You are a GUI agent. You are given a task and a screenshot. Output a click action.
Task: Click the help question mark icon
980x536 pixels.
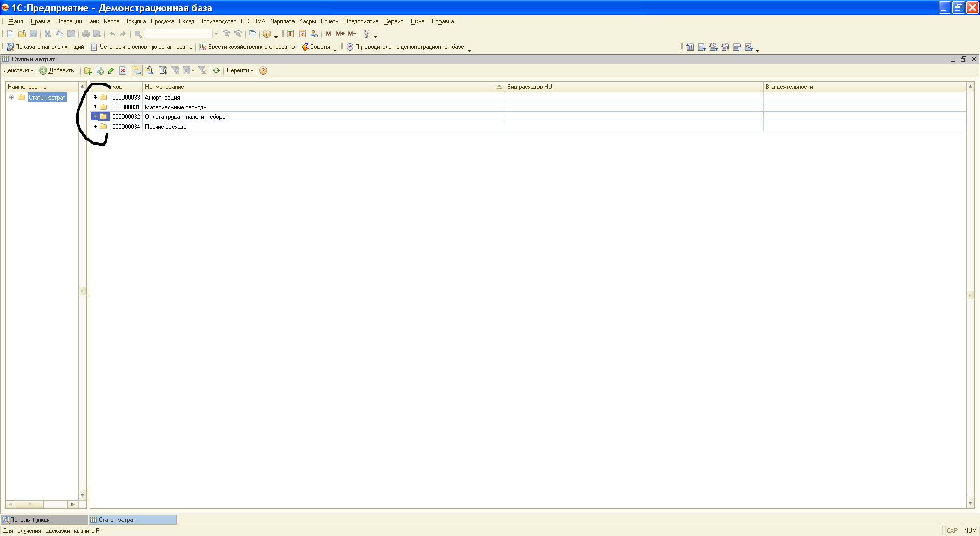click(263, 70)
